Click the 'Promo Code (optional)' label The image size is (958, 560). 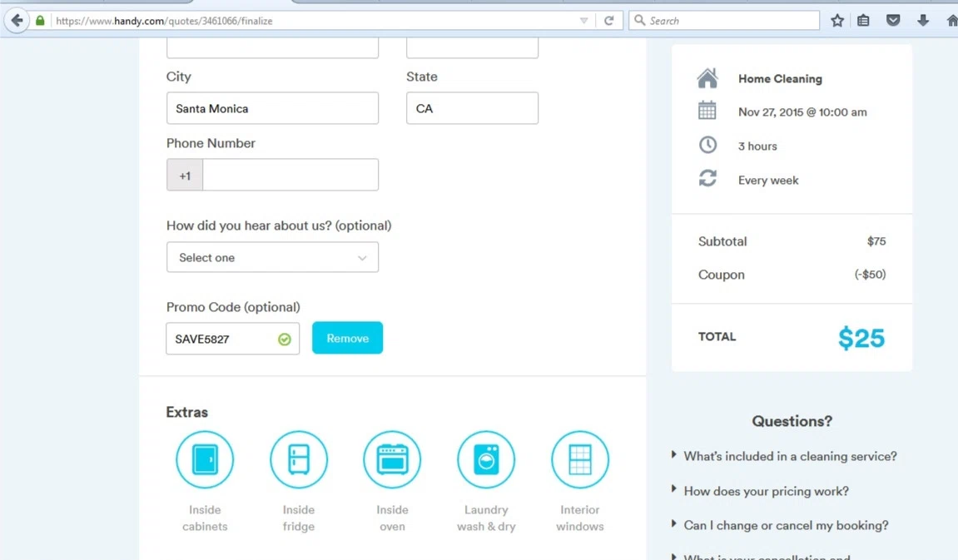233,307
